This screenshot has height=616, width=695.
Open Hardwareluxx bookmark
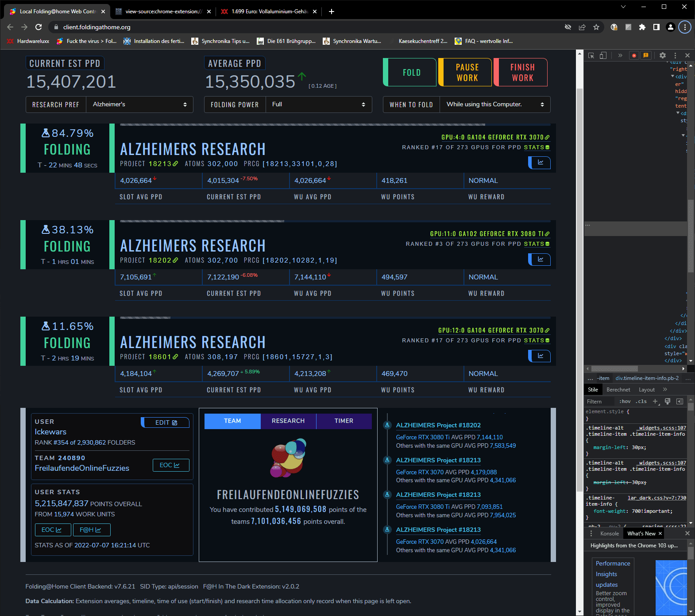tap(28, 41)
